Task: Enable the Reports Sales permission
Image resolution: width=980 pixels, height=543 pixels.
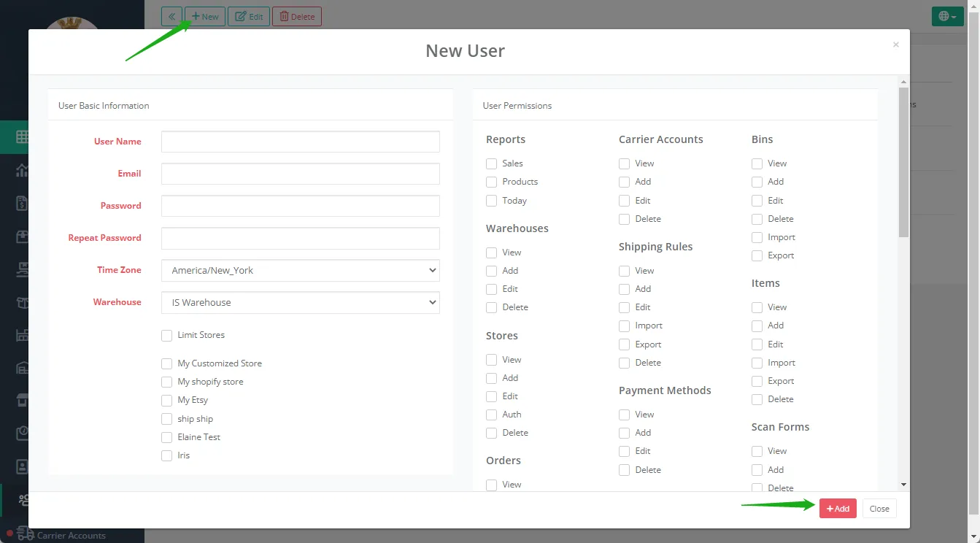Action: (492, 163)
